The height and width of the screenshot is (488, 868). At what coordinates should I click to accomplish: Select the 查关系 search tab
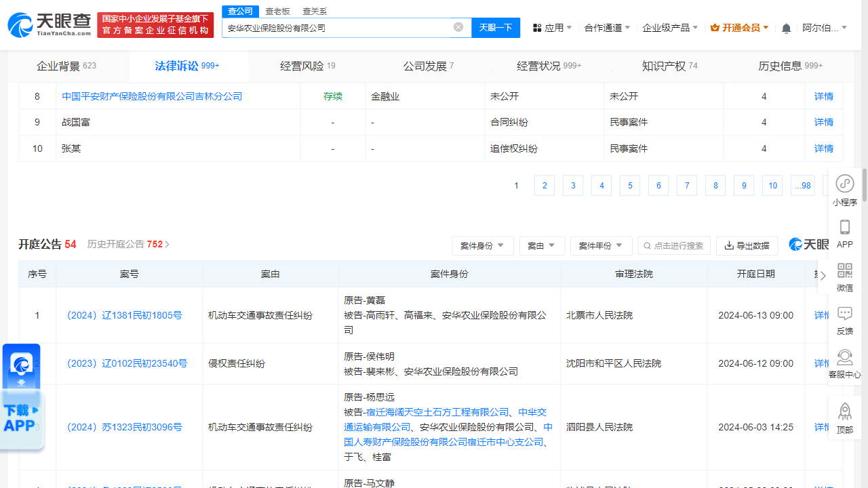point(315,11)
